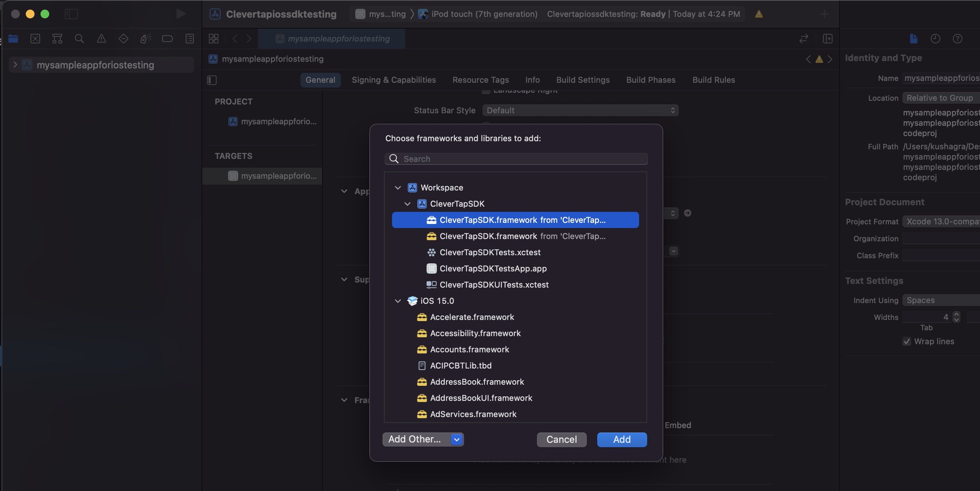Screen dimensions: 980x491
Task: Open the Breakpoint navigator icon
Action: click(x=167, y=39)
